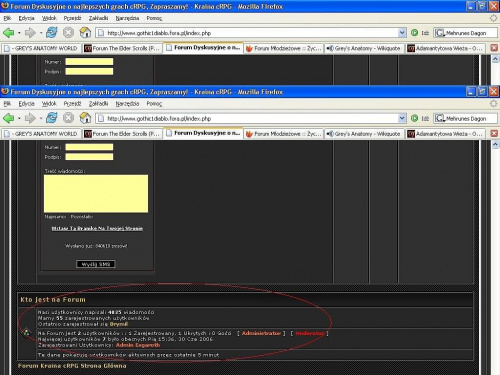
Task: Switch to Grey's Anatomy Wikiquote tab in front window
Action: (x=364, y=134)
